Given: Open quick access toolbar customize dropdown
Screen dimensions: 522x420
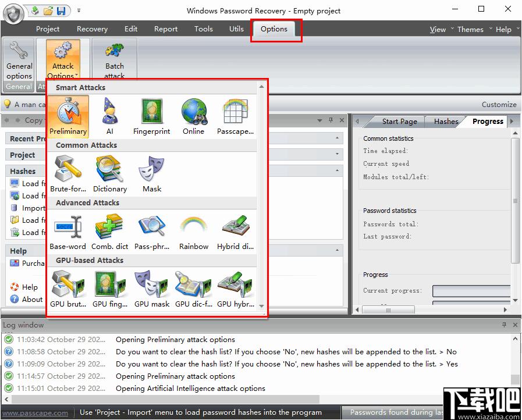Looking at the screenshot, I should point(79,10).
